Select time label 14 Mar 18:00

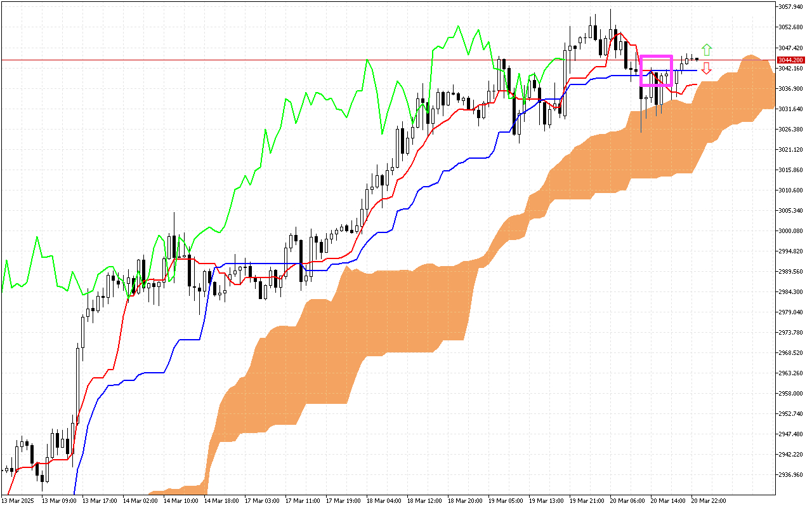tap(221, 501)
